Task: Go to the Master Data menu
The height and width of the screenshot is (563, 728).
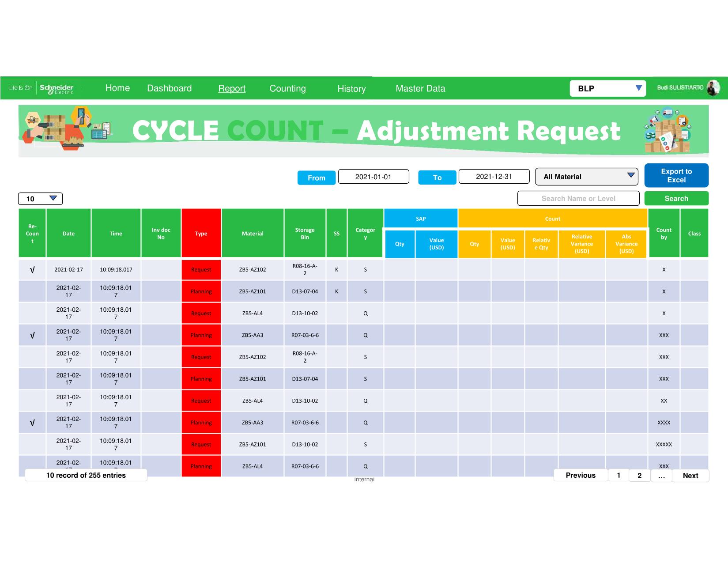Action: (x=420, y=89)
